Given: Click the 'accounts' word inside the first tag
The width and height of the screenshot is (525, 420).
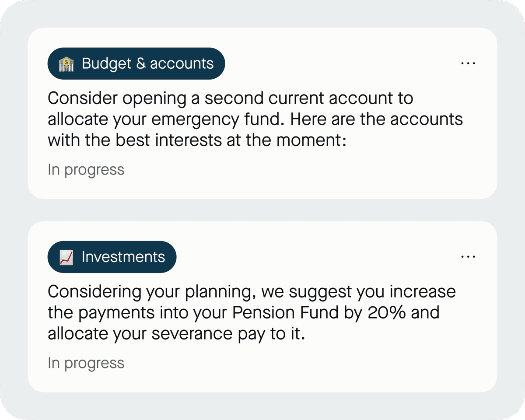Looking at the screenshot, I should point(182,64).
